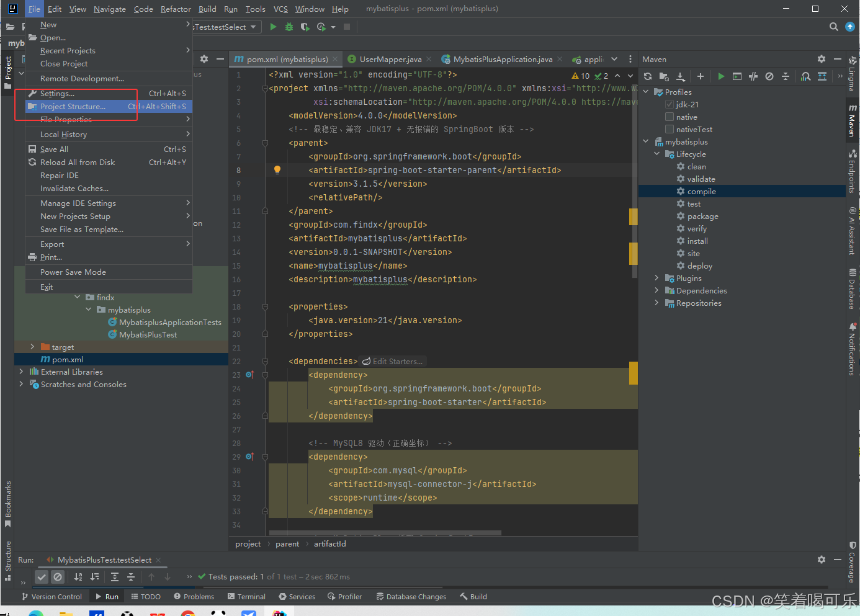This screenshot has width=860, height=616.
Task: Select MybatisPlusTest in project tree
Action: click(x=148, y=334)
